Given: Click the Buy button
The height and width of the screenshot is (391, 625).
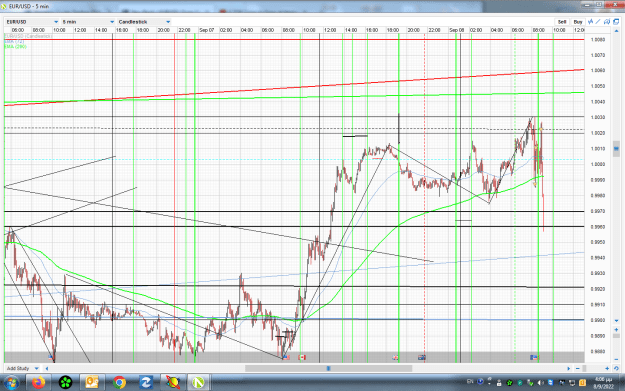Looking at the screenshot, I should 578,22.
